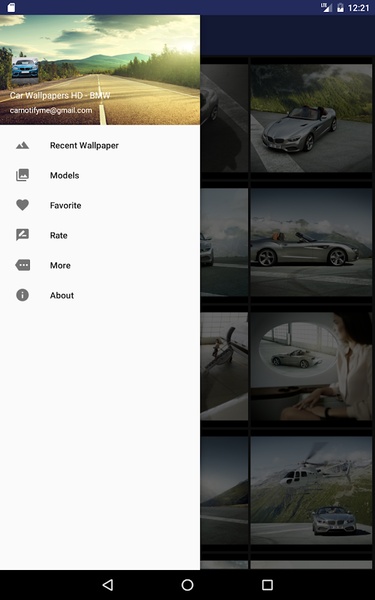
Task: Open the More menu entry
Action: pyautogui.click(x=100, y=265)
